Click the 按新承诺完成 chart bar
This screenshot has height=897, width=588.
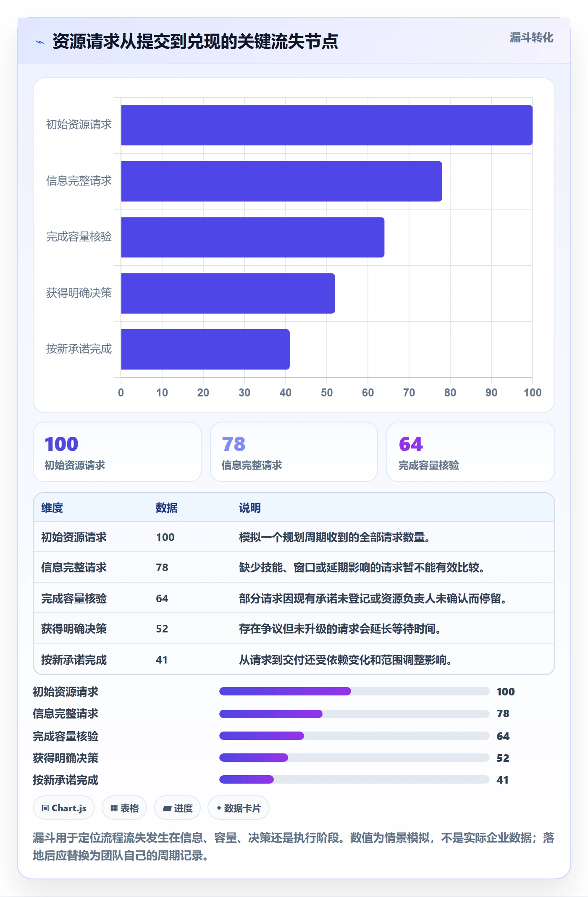pos(205,349)
